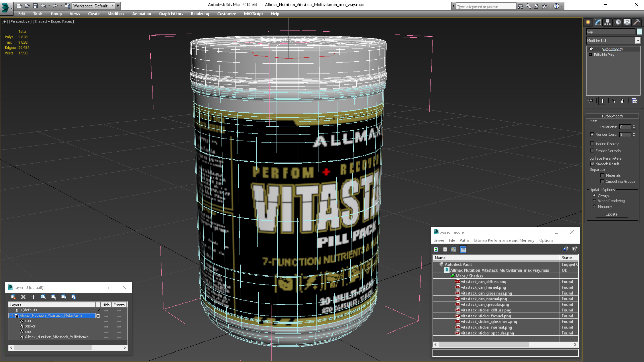The image size is (644, 362).
Task: Click the Undo arrow icon
Action: point(43,6)
